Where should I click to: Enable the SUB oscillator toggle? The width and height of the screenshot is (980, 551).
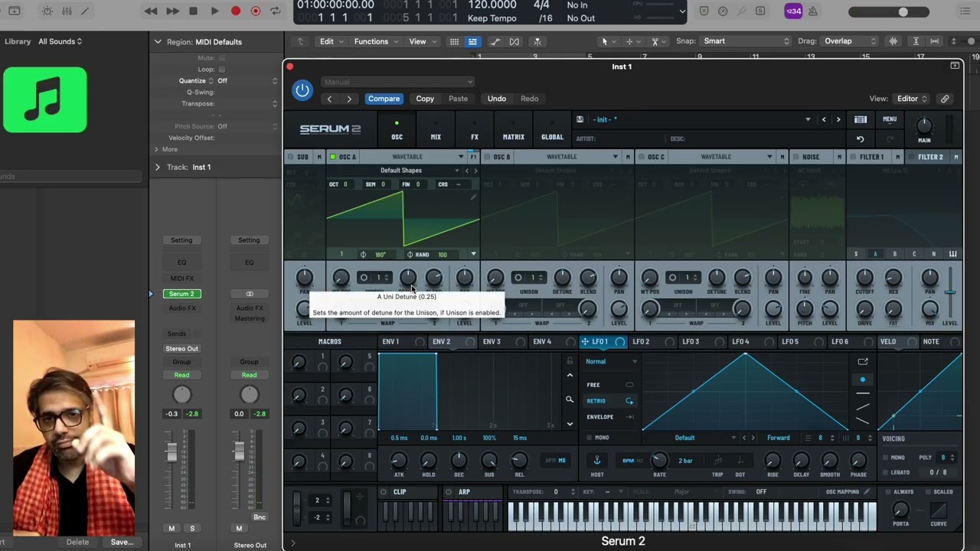pos(290,157)
